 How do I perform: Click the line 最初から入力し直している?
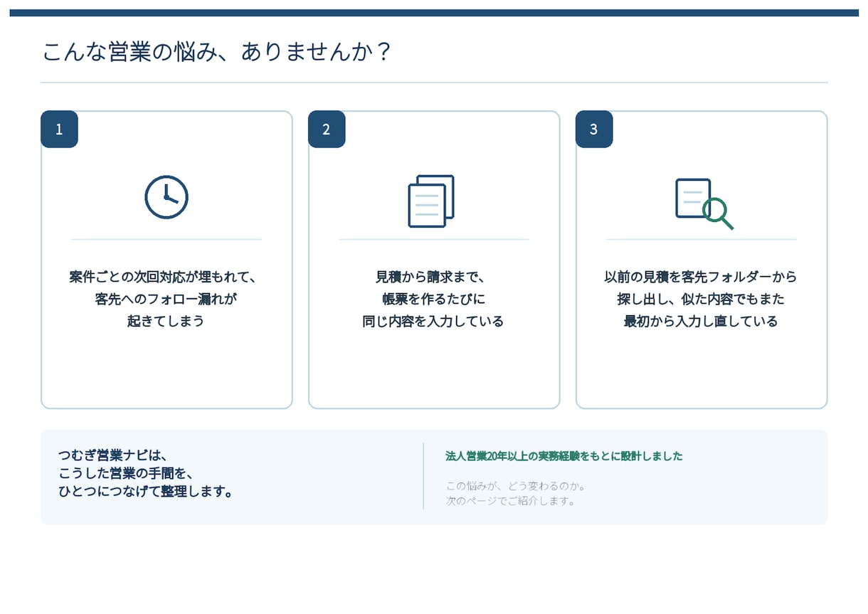point(702,321)
